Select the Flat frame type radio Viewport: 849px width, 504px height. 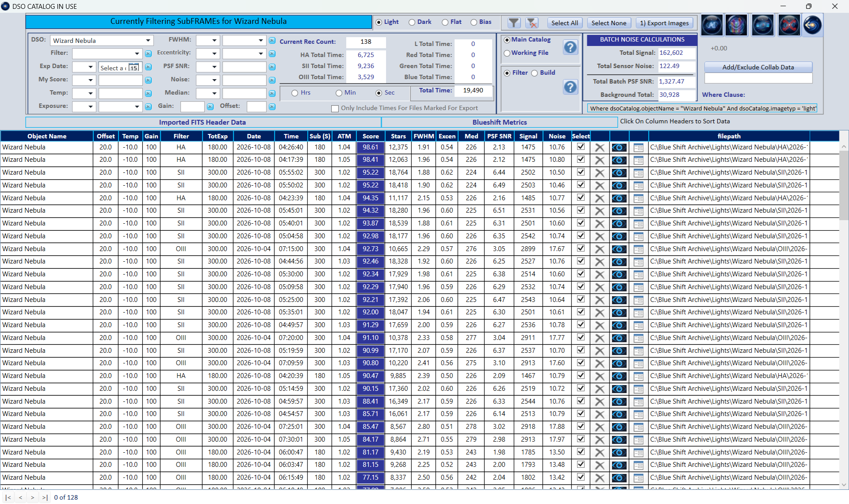[x=445, y=22]
